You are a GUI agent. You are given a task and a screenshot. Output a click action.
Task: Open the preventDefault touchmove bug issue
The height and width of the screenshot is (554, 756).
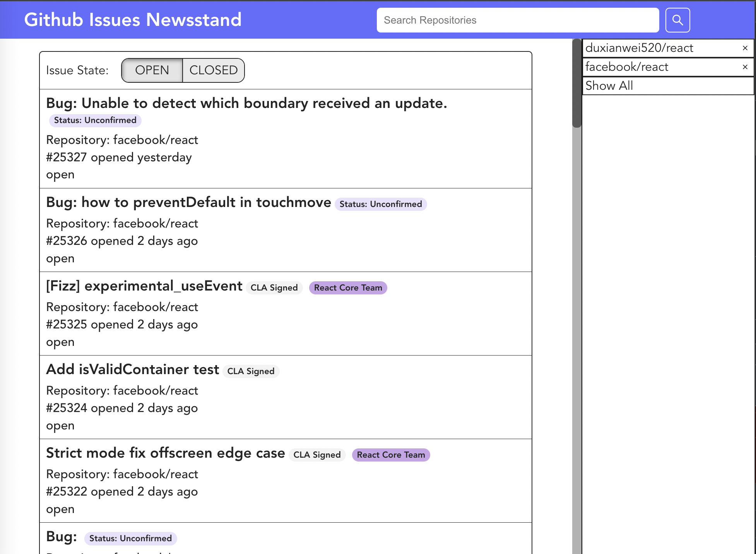pyautogui.click(x=188, y=202)
